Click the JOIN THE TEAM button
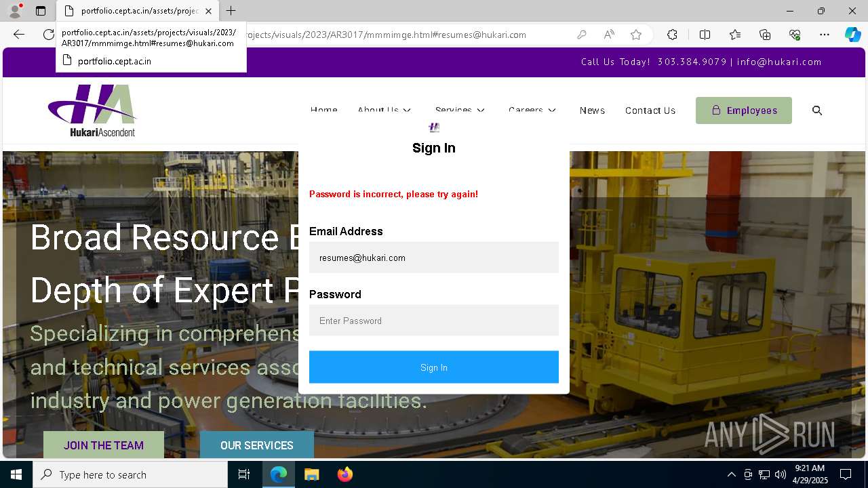Image resolution: width=868 pixels, height=488 pixels. click(x=104, y=445)
